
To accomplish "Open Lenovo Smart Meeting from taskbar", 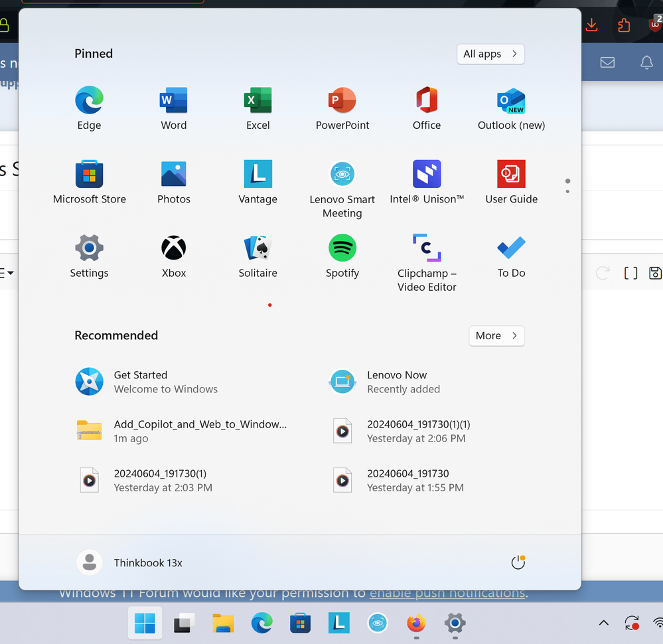I will 377,623.
